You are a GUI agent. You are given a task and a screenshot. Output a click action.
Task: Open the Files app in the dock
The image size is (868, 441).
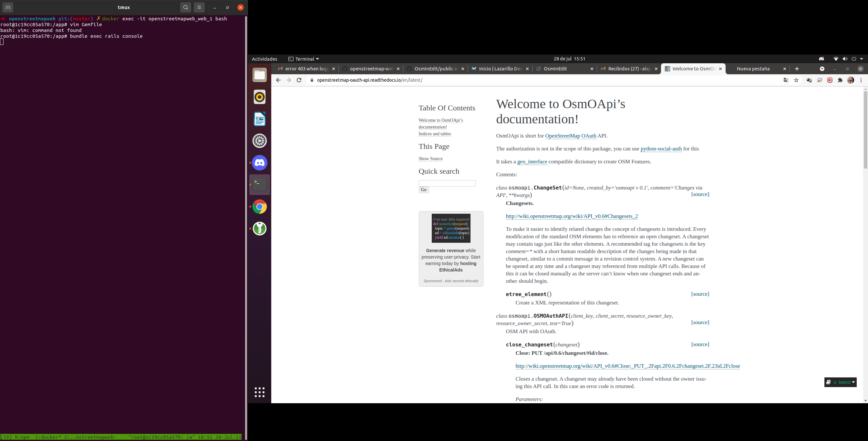click(259, 75)
